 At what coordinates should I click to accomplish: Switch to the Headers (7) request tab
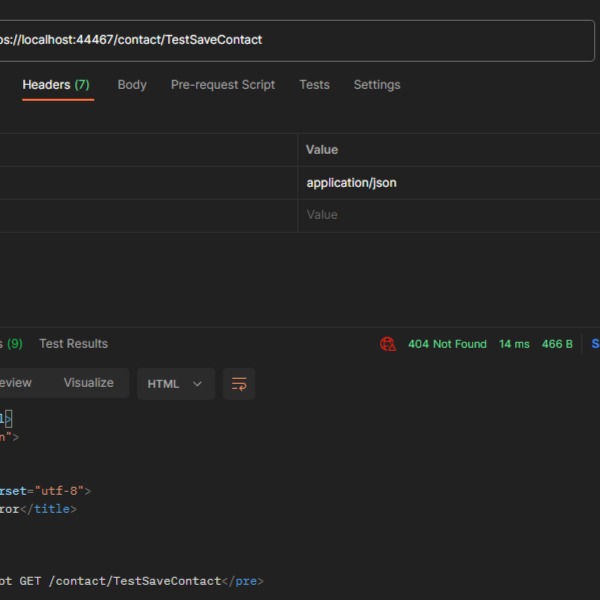click(56, 85)
